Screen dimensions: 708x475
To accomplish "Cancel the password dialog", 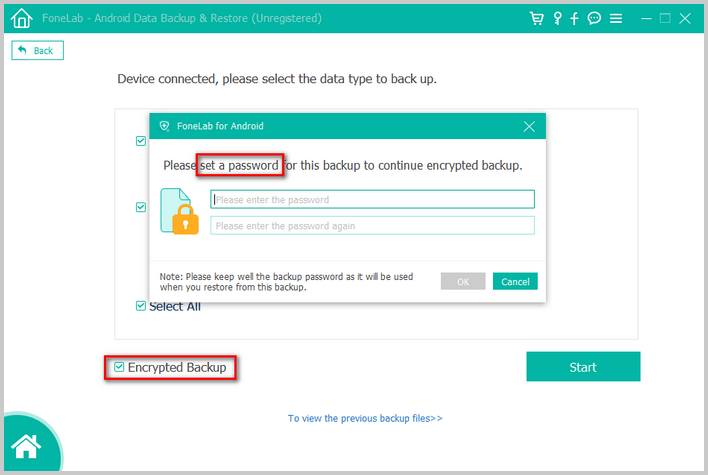I will click(x=515, y=281).
